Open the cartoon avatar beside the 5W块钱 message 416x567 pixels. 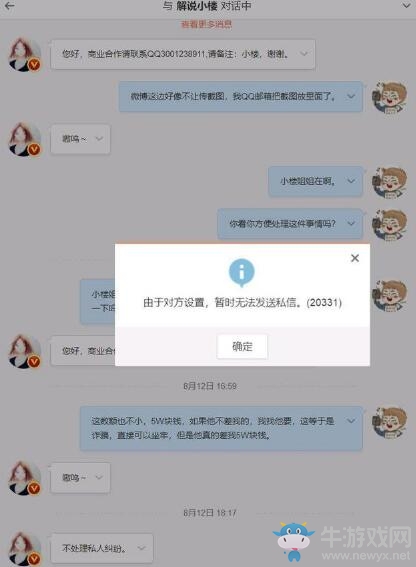pyautogui.click(x=390, y=423)
